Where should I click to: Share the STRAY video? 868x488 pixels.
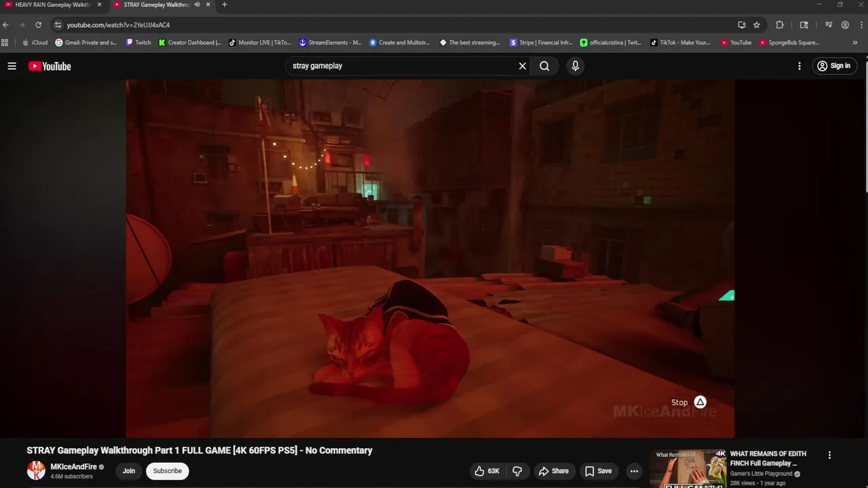point(553,471)
